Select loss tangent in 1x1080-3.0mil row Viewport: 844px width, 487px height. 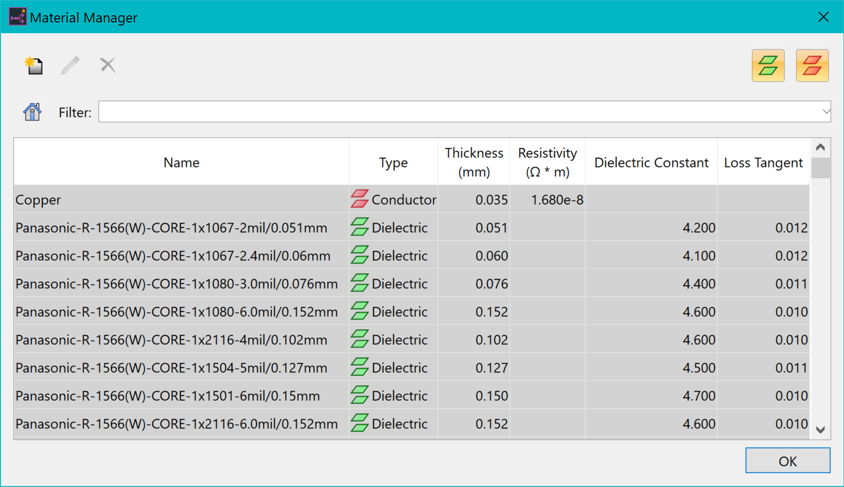coord(791,284)
